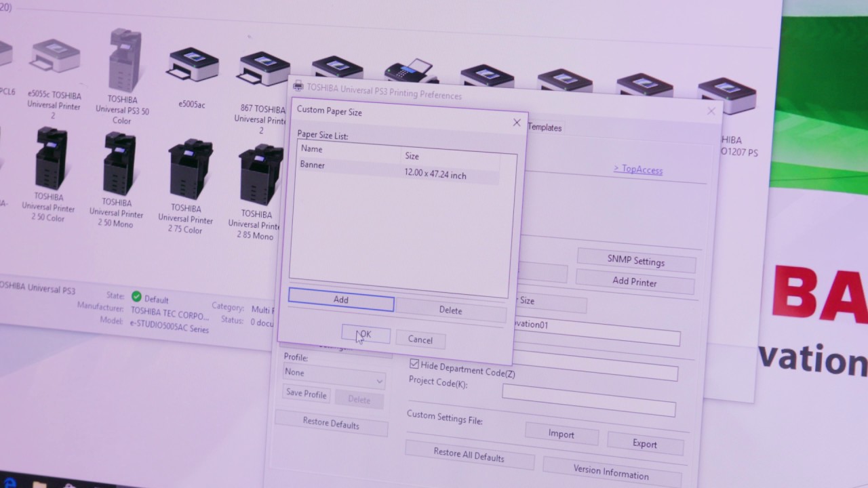Click the Project Code input field
The width and height of the screenshot is (868, 488).
(589, 400)
